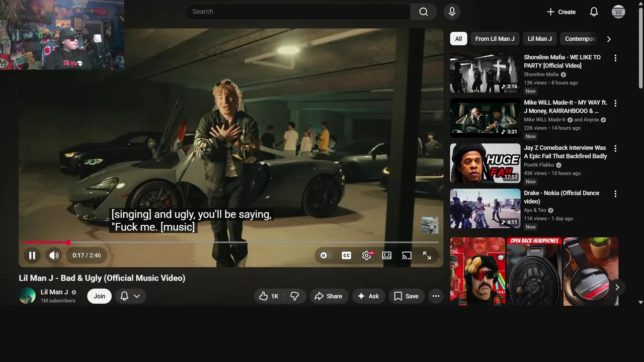Open the Lil Man J channel avatar
644x362 pixels.
pyautogui.click(x=27, y=296)
